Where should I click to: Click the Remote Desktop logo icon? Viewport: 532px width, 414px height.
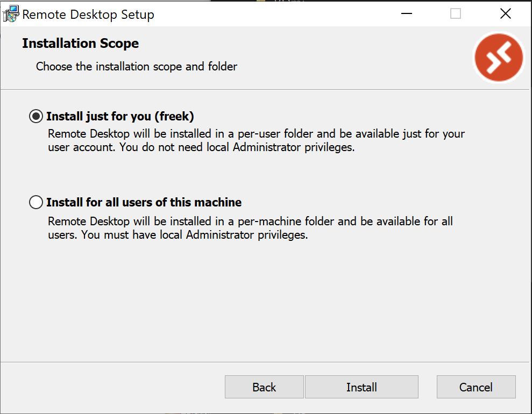(498, 58)
